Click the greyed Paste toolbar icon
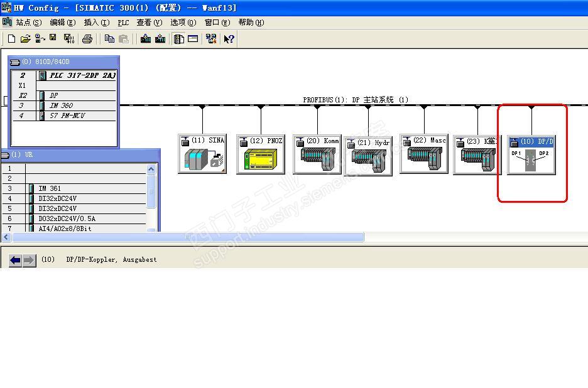The height and width of the screenshot is (388, 588). pyautogui.click(x=124, y=39)
